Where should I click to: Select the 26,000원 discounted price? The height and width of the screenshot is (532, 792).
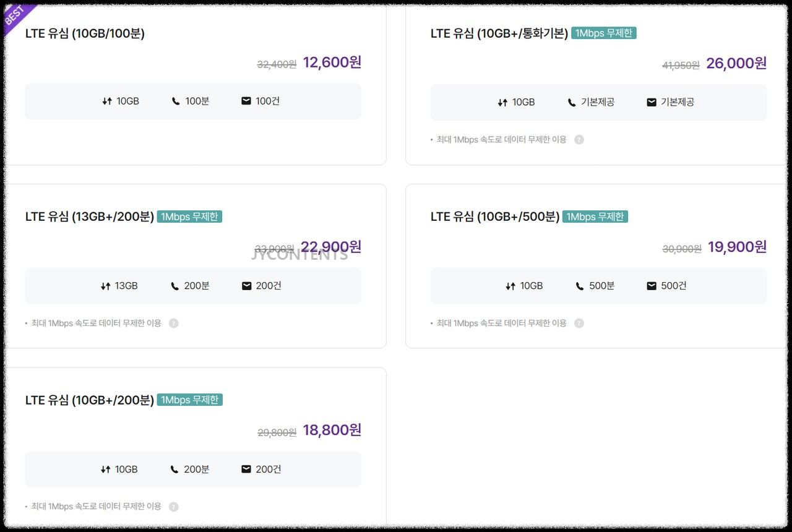coord(736,63)
